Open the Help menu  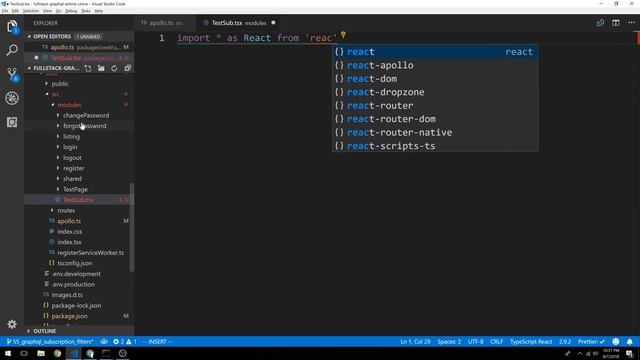click(99, 11)
